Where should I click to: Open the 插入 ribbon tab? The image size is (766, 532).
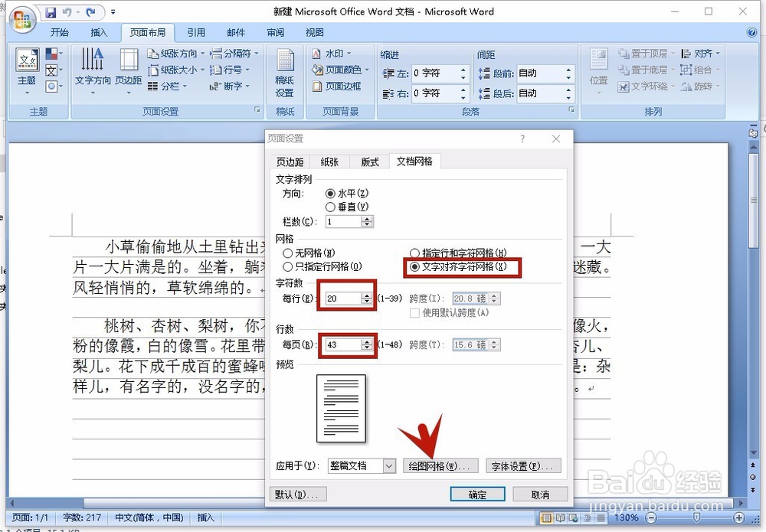[x=99, y=33]
